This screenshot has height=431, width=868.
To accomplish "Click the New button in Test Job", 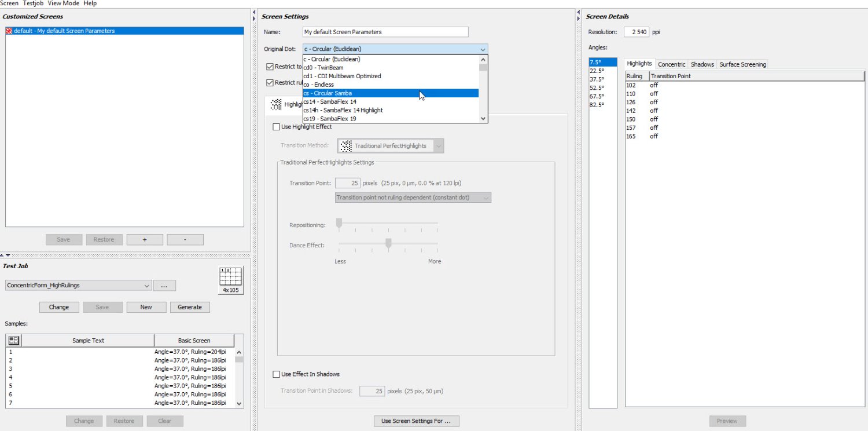I will coord(146,307).
